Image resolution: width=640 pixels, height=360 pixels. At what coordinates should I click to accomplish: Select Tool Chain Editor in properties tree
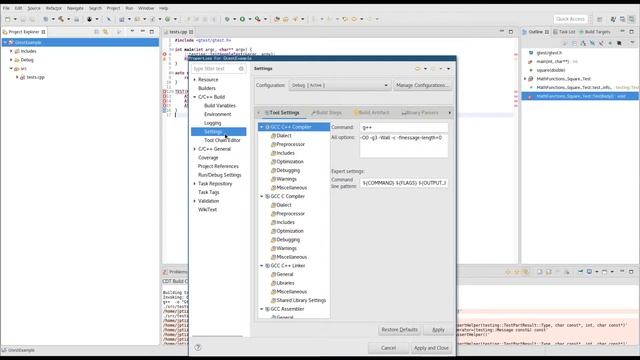pos(222,140)
